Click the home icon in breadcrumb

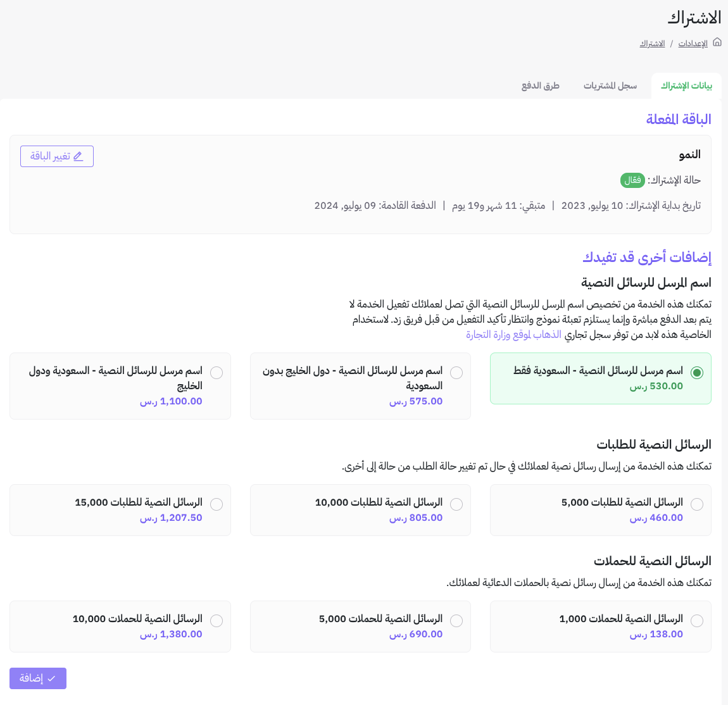pyautogui.click(x=717, y=42)
